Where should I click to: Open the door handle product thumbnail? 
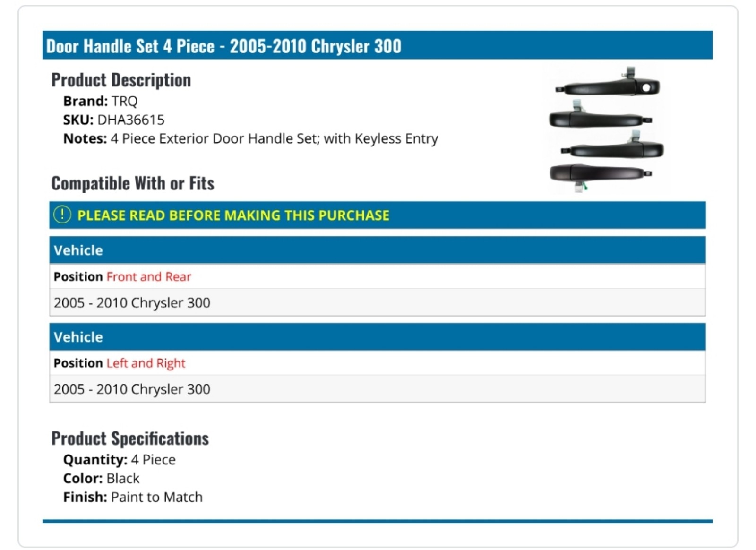click(607, 129)
